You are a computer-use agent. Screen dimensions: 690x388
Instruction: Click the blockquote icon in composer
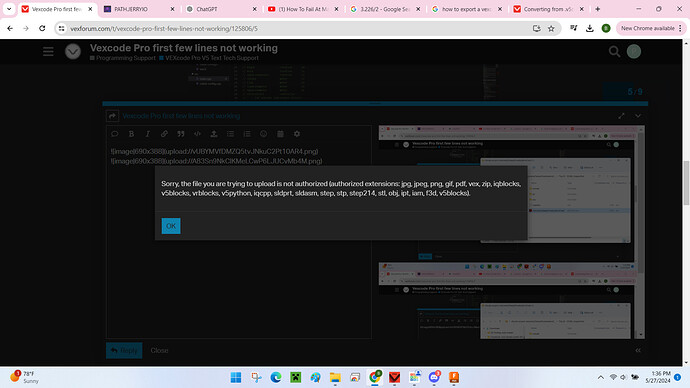pos(181,134)
